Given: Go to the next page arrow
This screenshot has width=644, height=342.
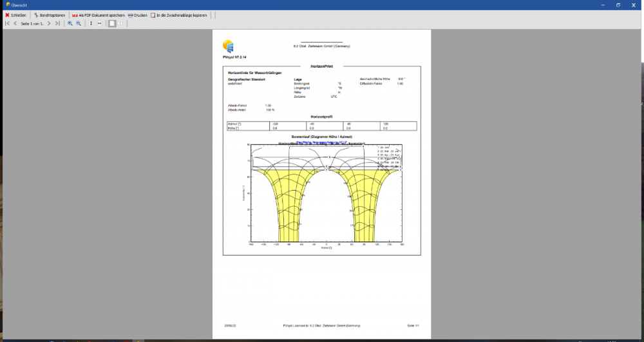Looking at the screenshot, I should [49, 23].
